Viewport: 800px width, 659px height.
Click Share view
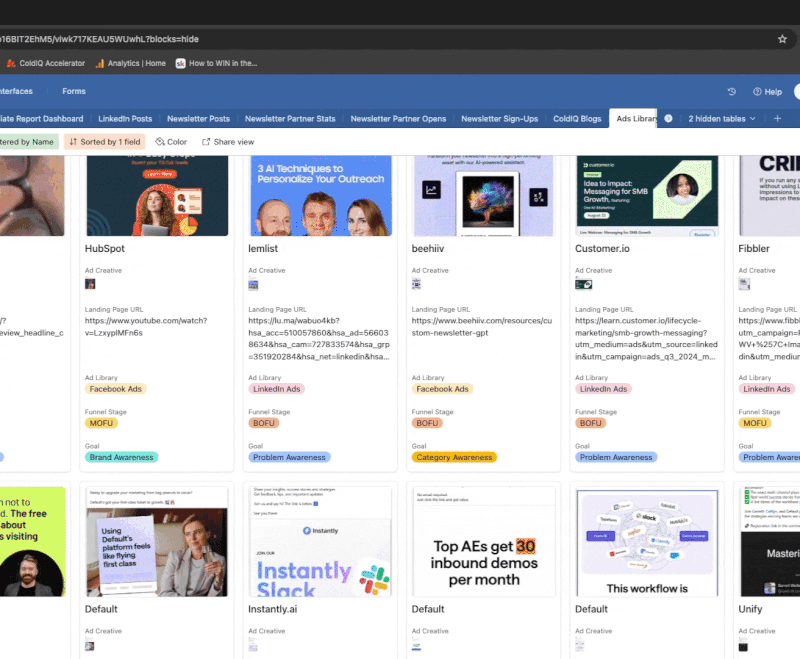228,142
